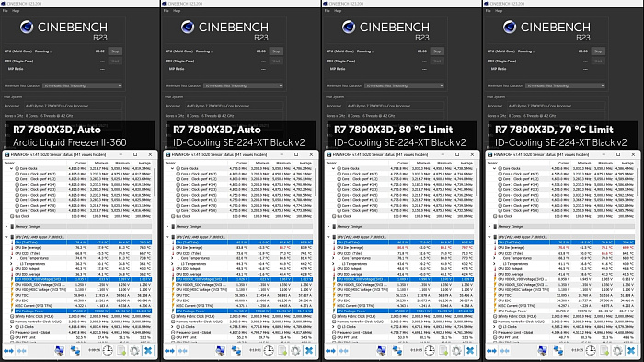
Task: Open settings gear in 80 °C Limit panel
Action: (x=456, y=351)
